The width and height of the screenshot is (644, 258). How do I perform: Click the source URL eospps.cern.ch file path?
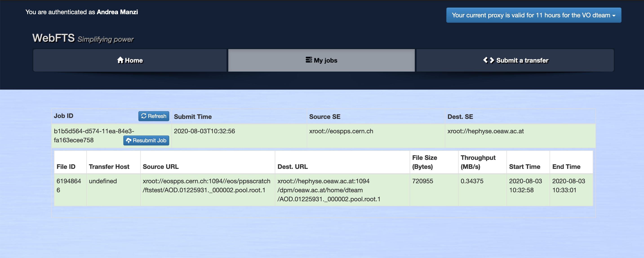(x=206, y=186)
